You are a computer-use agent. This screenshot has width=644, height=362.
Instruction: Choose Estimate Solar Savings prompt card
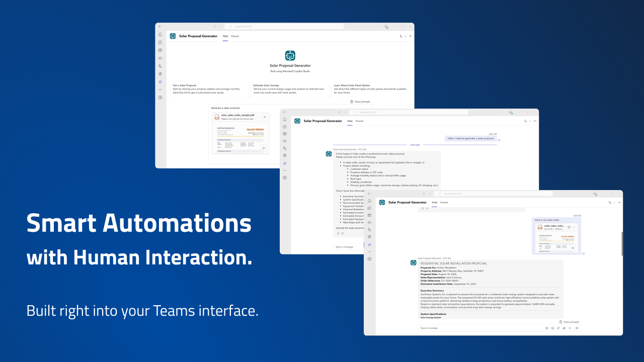click(290, 89)
